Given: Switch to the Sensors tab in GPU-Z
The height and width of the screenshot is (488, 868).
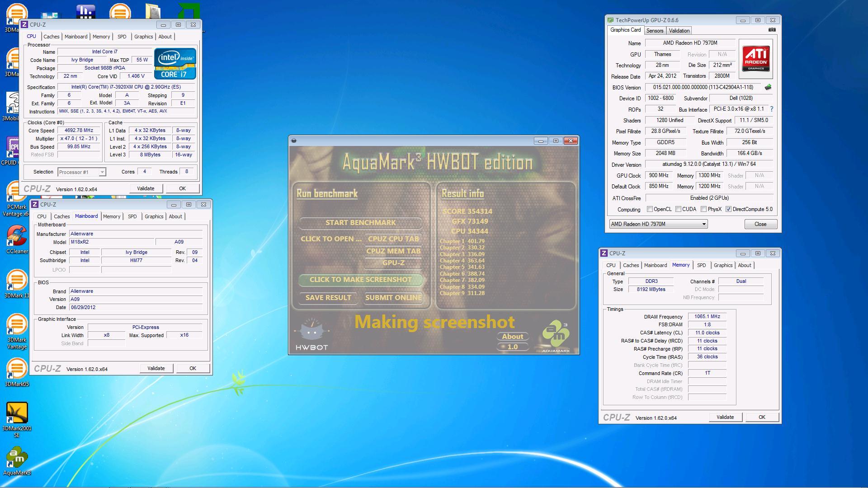Looking at the screenshot, I should [x=655, y=31].
